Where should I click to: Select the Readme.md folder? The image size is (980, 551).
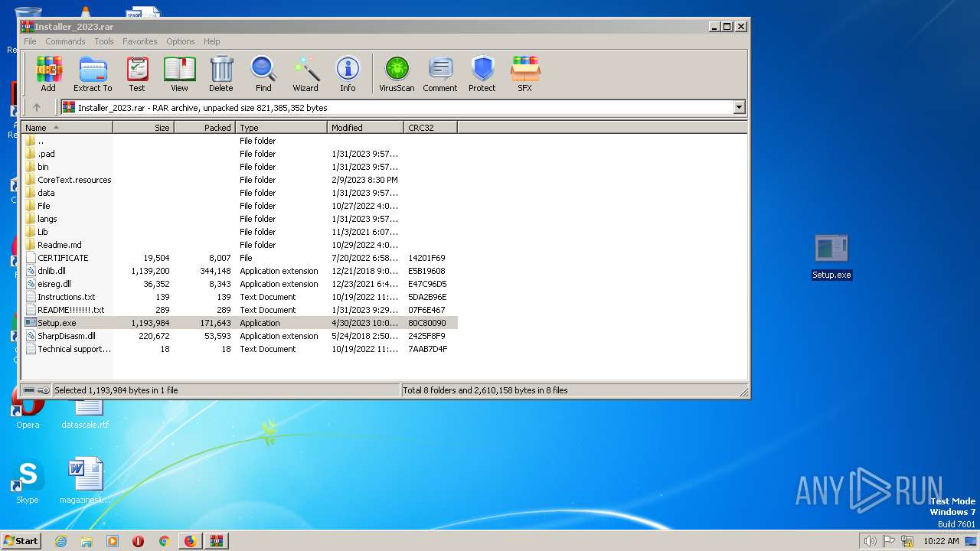click(240, 245)
